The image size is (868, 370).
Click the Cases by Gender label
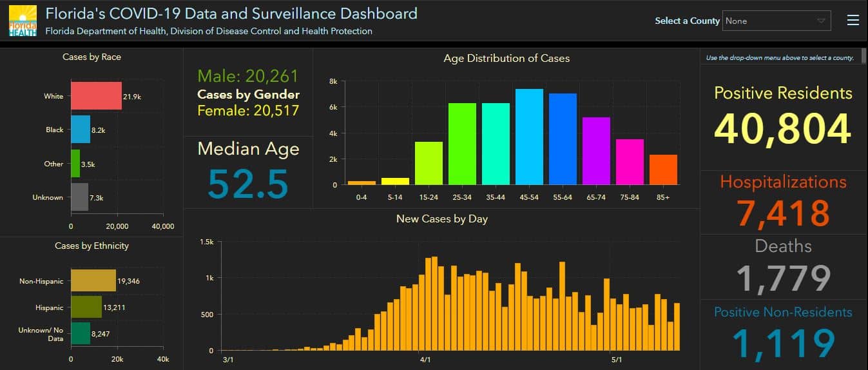[248, 94]
